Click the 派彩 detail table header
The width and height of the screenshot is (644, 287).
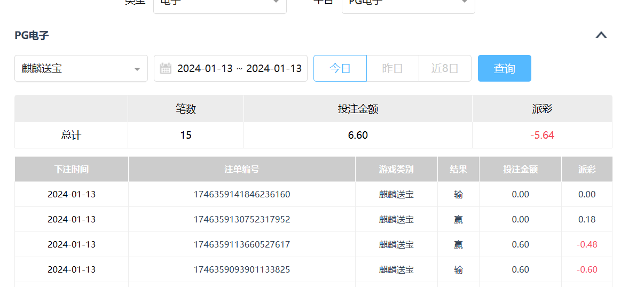[x=587, y=169]
